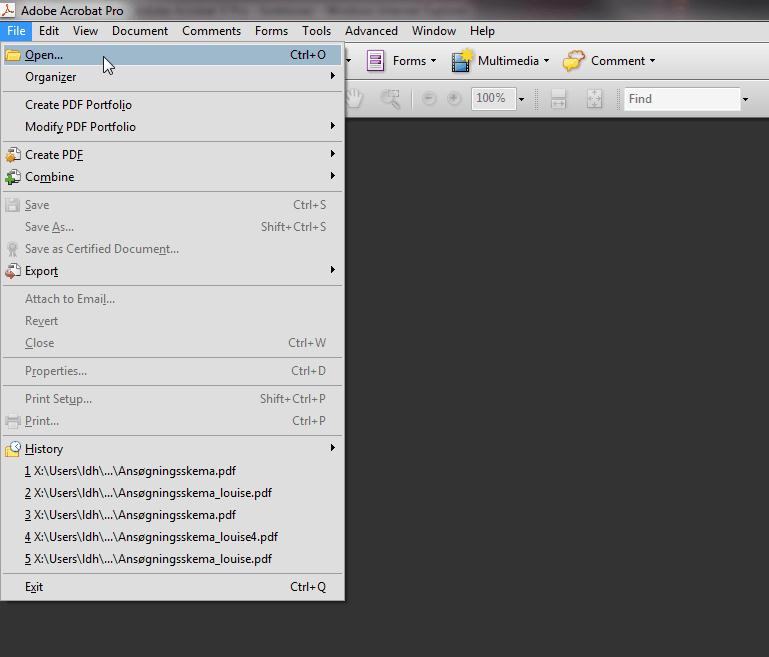This screenshot has width=769, height=657.
Task: Expand the Modify PDF Portfolio submenu
Action: tap(333, 126)
